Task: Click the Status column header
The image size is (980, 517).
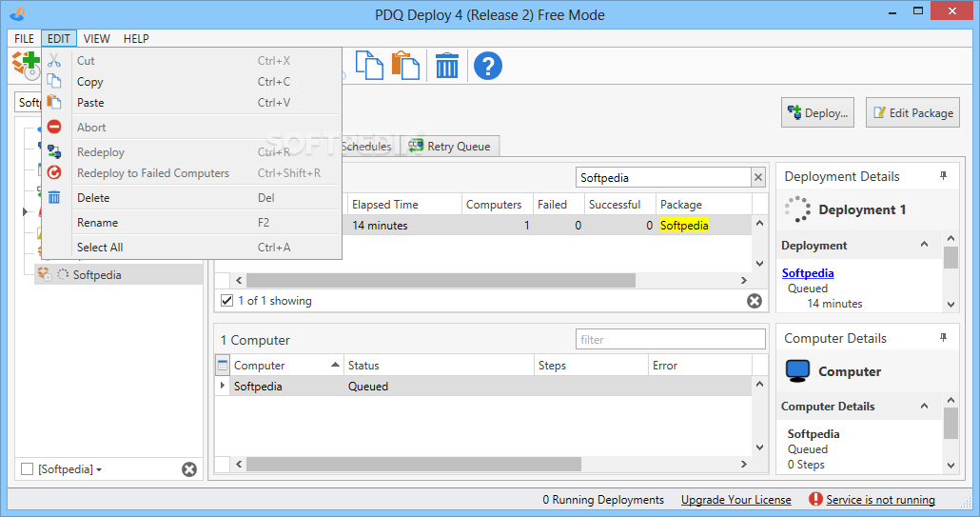Action: [440, 365]
